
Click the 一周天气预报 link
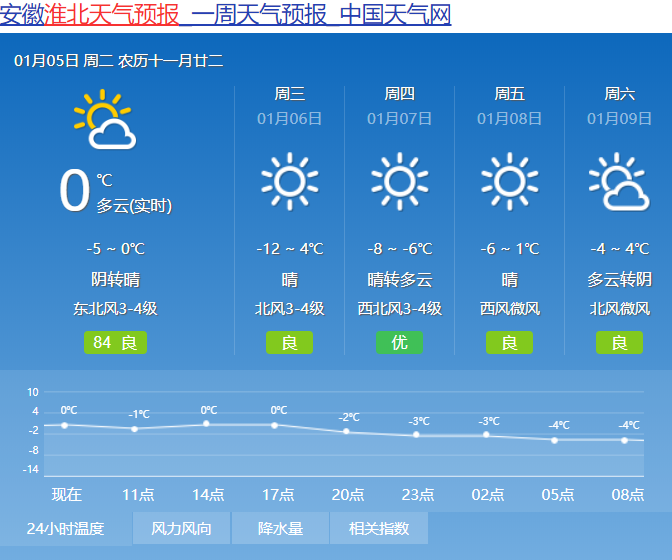tap(259, 15)
